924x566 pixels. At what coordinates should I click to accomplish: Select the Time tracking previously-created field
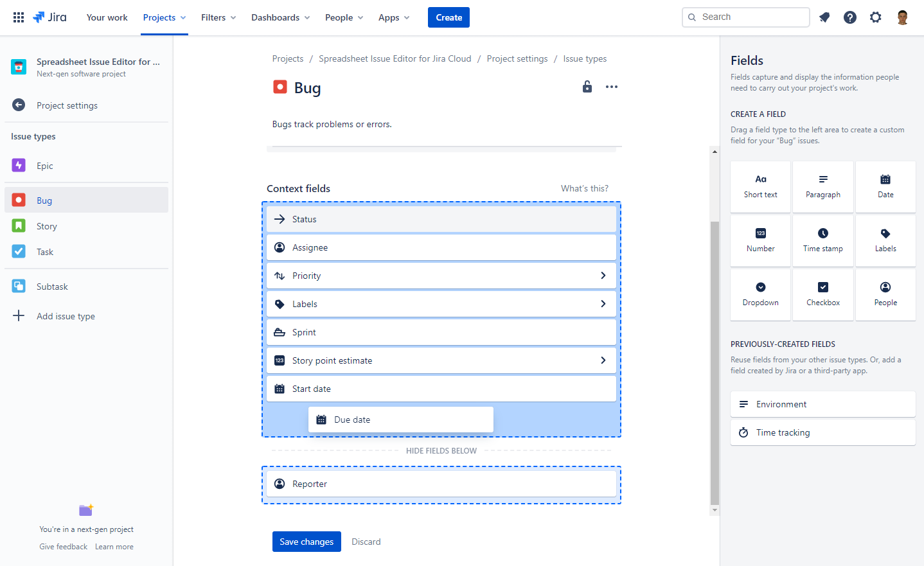click(823, 432)
